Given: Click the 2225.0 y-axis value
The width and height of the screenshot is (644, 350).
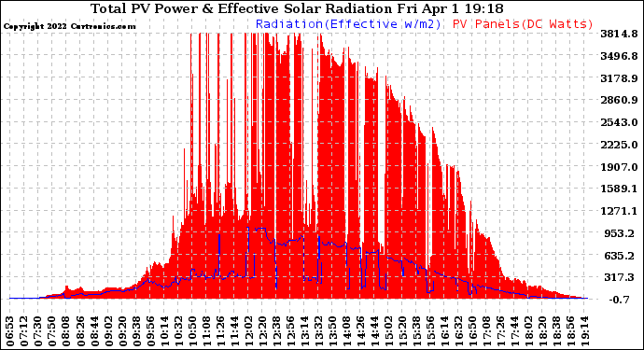Looking at the screenshot, I should tap(619, 145).
